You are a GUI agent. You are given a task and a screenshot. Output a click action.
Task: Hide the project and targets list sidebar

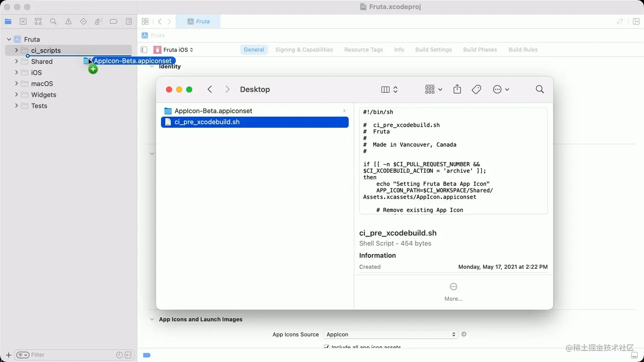tap(144, 50)
